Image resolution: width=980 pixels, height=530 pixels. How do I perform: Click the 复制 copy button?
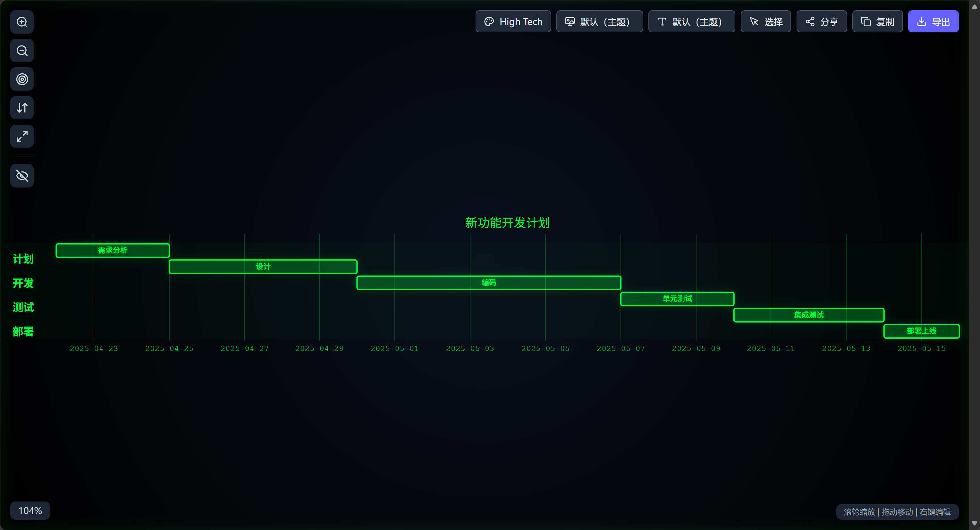coord(877,22)
